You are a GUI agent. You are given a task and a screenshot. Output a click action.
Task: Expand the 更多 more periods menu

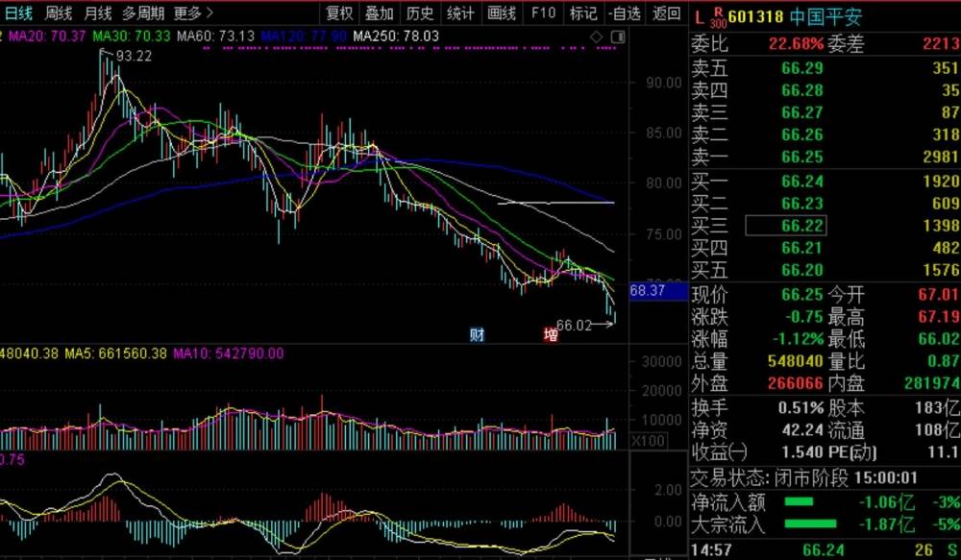(193, 12)
